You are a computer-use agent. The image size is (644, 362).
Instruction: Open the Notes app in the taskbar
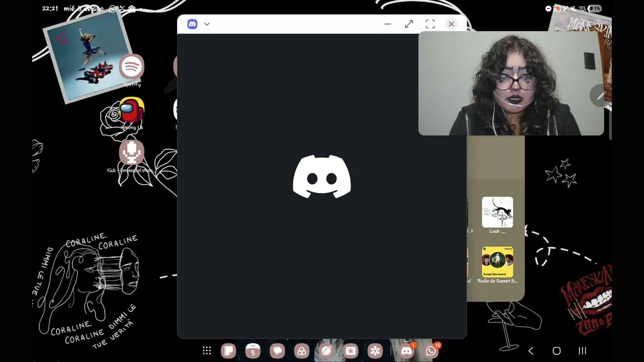228,351
